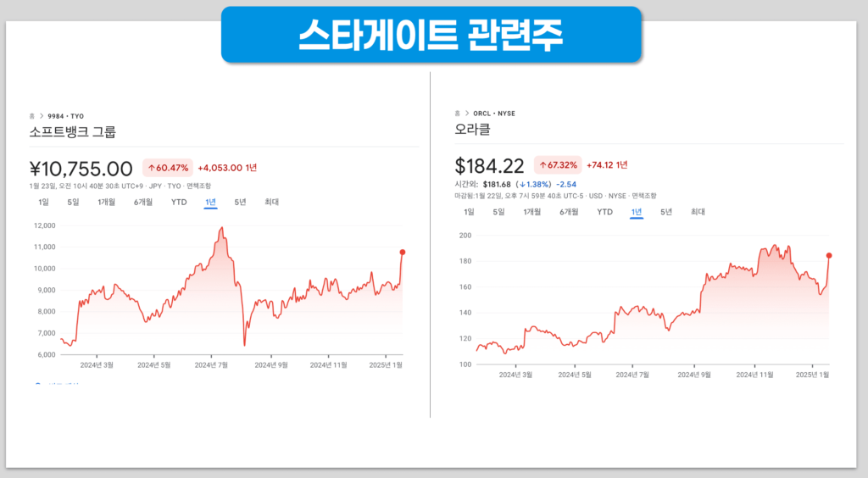This screenshot has height=478, width=868.
Task: Click breadcrumb chevron before ORCL · NYSE
Action: click(467, 114)
